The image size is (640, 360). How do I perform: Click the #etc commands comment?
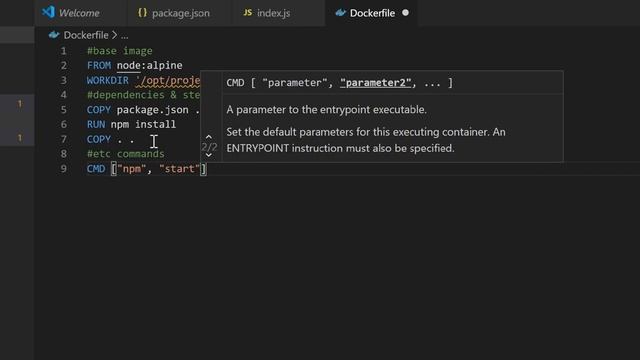pos(125,154)
